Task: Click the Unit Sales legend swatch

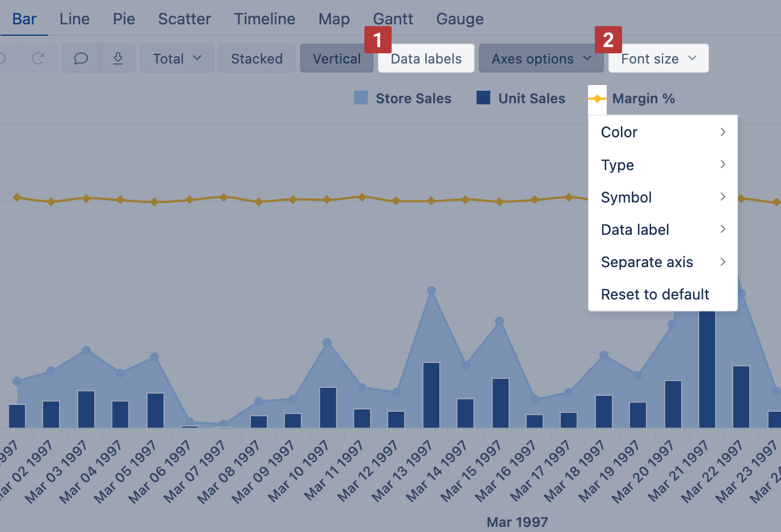Action: click(x=484, y=98)
